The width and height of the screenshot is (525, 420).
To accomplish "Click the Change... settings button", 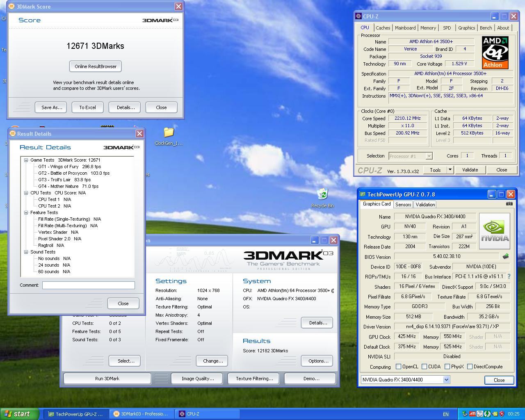I will point(212,361).
